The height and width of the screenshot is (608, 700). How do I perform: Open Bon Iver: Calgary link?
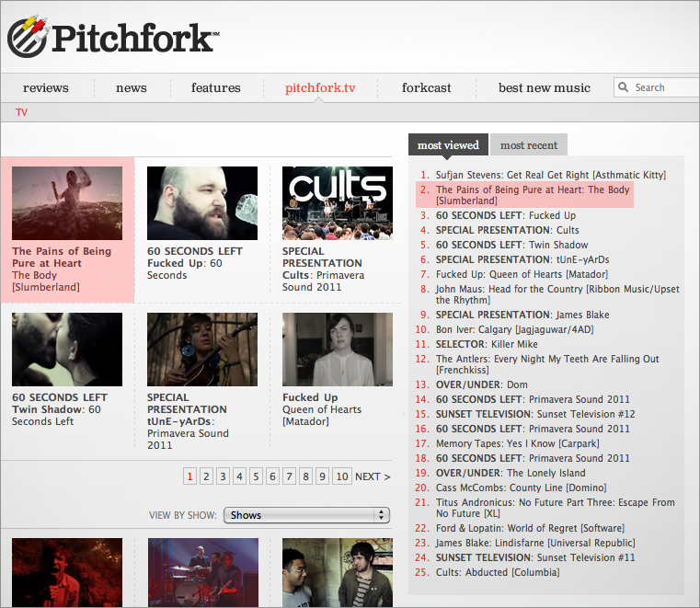515,330
